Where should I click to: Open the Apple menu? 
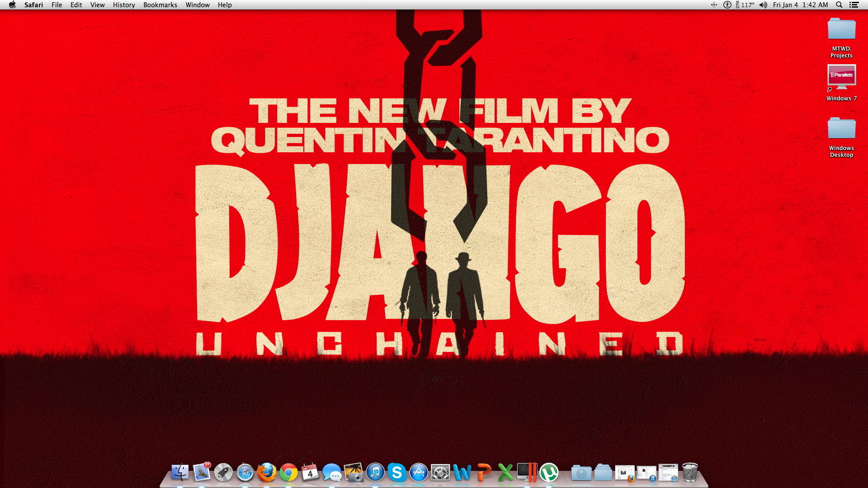pyautogui.click(x=12, y=5)
